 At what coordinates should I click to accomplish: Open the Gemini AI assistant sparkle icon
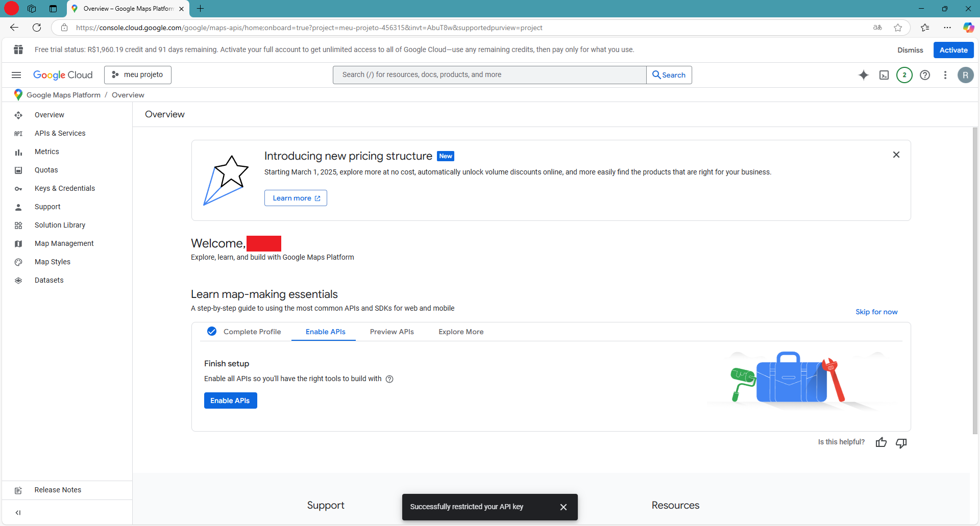click(863, 75)
